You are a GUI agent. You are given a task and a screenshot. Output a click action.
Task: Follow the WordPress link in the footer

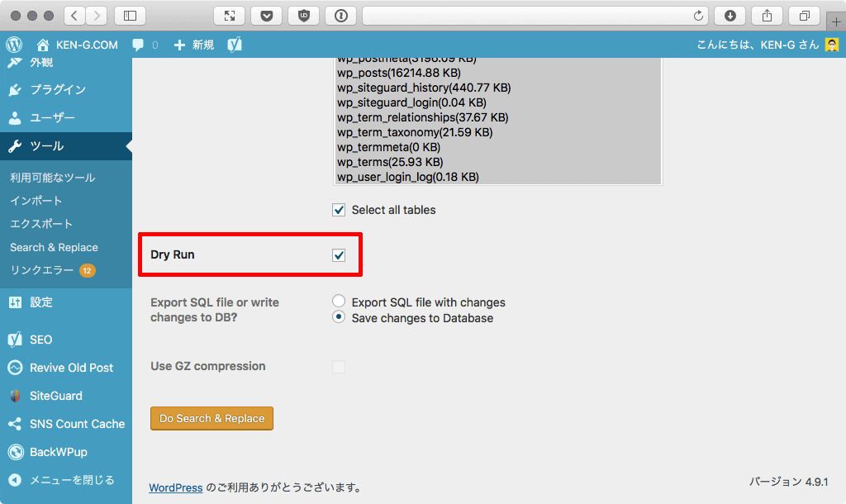tap(175, 487)
